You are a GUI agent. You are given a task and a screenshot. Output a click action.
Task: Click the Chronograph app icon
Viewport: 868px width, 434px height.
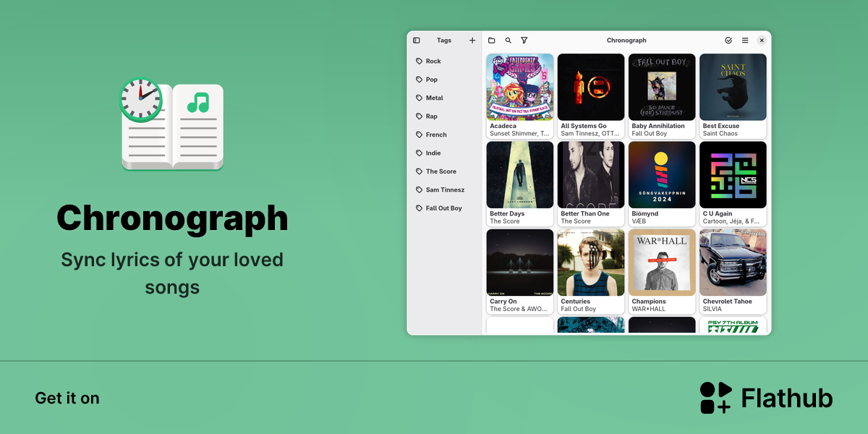click(x=171, y=124)
